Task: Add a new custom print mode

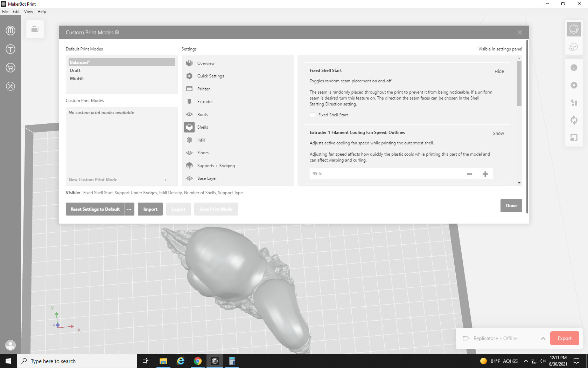Action: [x=165, y=180]
